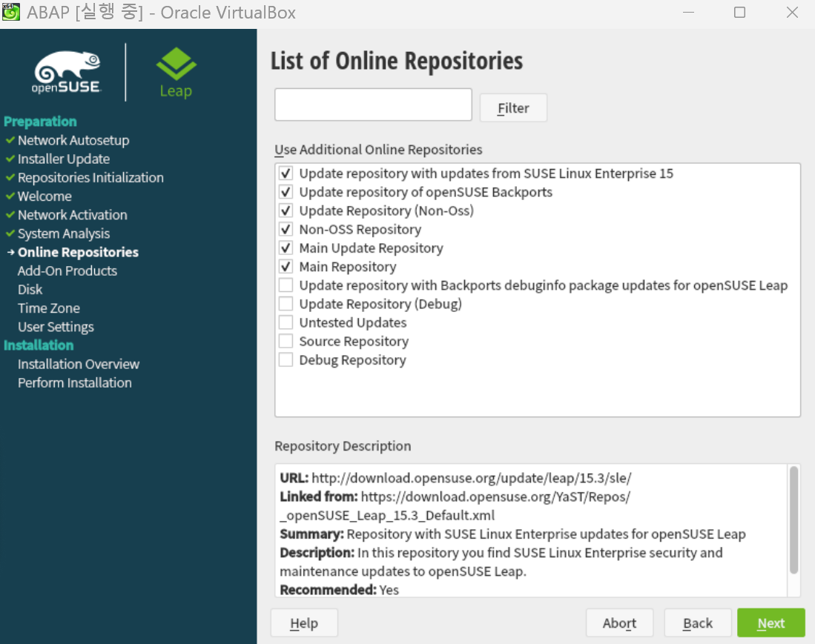Select Installer Update step in sidebar
This screenshot has height=644, width=815.
(64, 159)
